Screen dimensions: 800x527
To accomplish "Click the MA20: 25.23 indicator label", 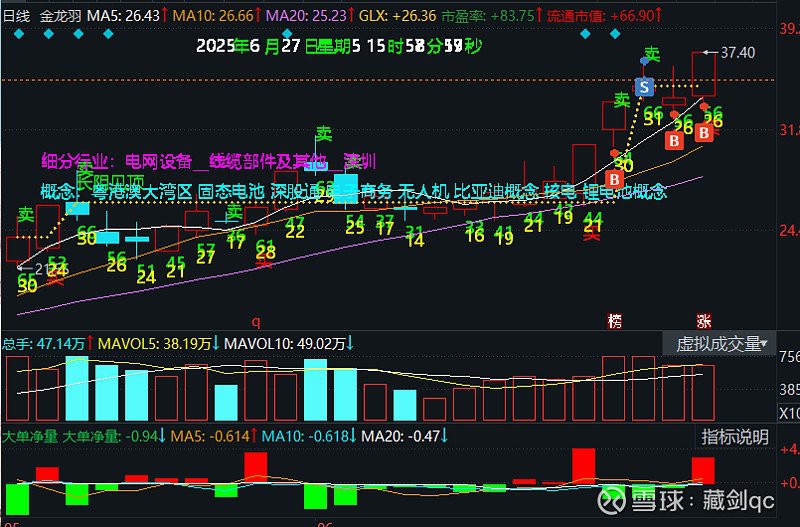I will (x=311, y=16).
